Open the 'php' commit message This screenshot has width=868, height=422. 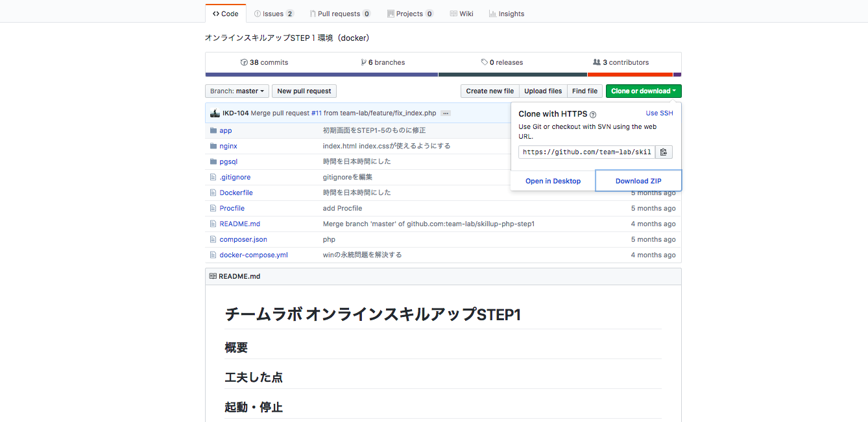tap(329, 239)
